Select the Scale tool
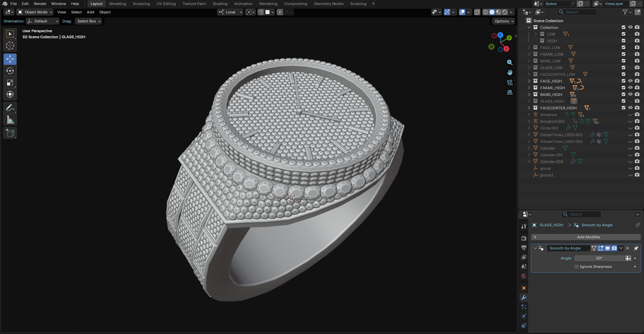Screen dimensions: 644x334 click(10, 83)
